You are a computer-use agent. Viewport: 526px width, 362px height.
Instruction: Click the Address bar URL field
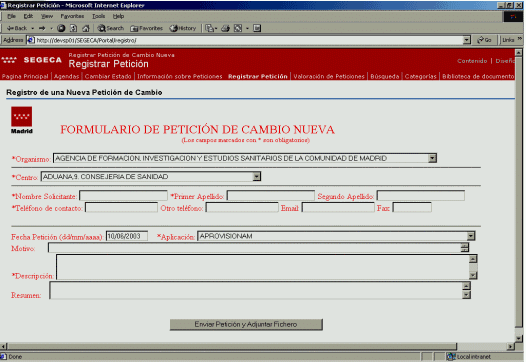pyautogui.click(x=248, y=40)
